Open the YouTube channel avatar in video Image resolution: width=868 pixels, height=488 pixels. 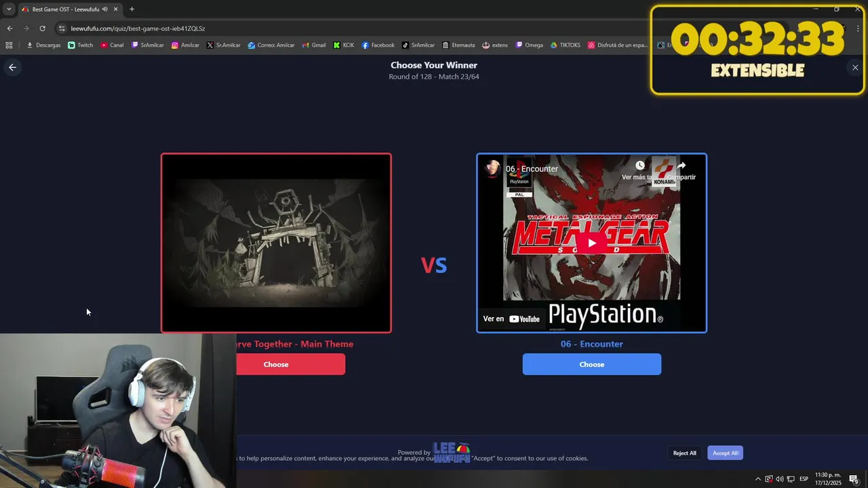click(493, 169)
